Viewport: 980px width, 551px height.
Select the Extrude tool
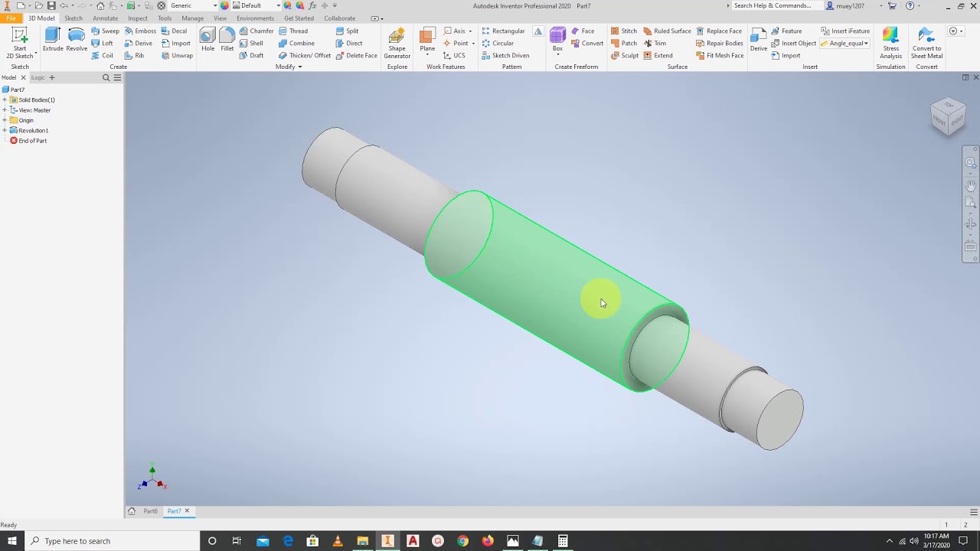point(53,40)
